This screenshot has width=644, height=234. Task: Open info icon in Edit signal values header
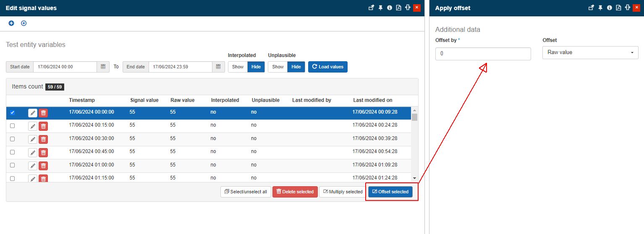click(390, 8)
